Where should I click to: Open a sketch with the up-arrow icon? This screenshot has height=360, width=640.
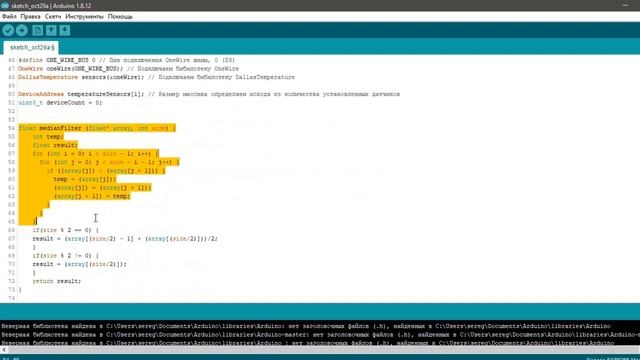click(x=51, y=30)
